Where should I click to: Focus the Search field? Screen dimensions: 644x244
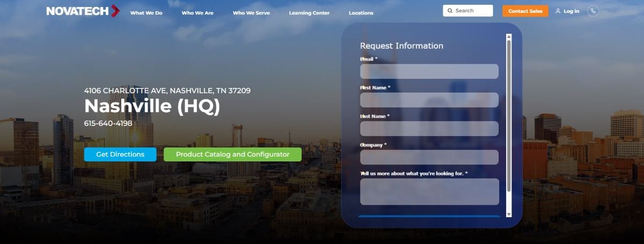click(468, 11)
